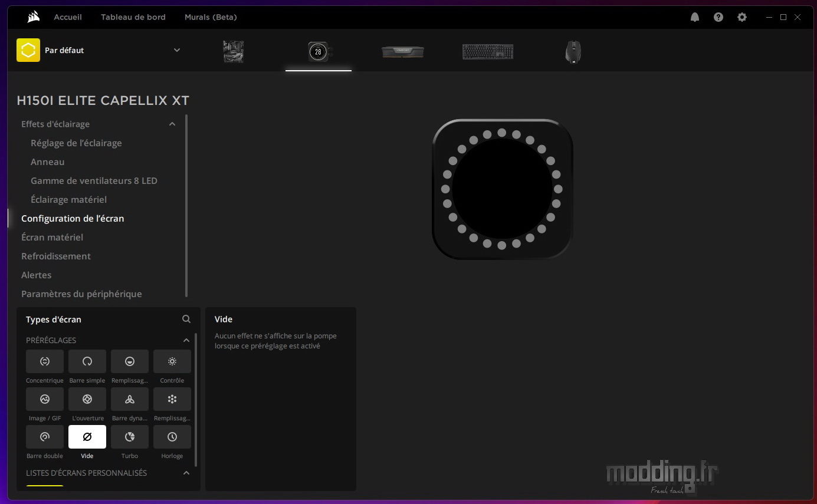Click the pump LCD screen preview
The width and height of the screenshot is (817, 504).
point(502,189)
